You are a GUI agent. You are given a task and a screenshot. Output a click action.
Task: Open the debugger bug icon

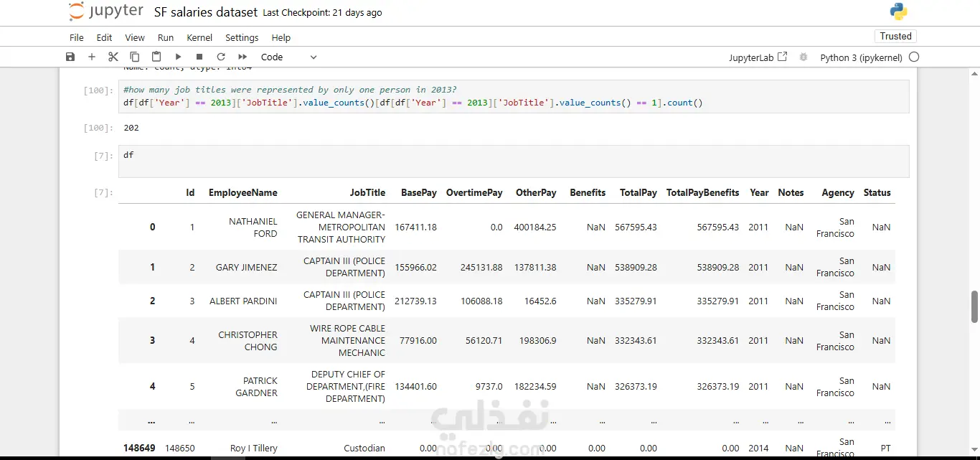click(804, 57)
